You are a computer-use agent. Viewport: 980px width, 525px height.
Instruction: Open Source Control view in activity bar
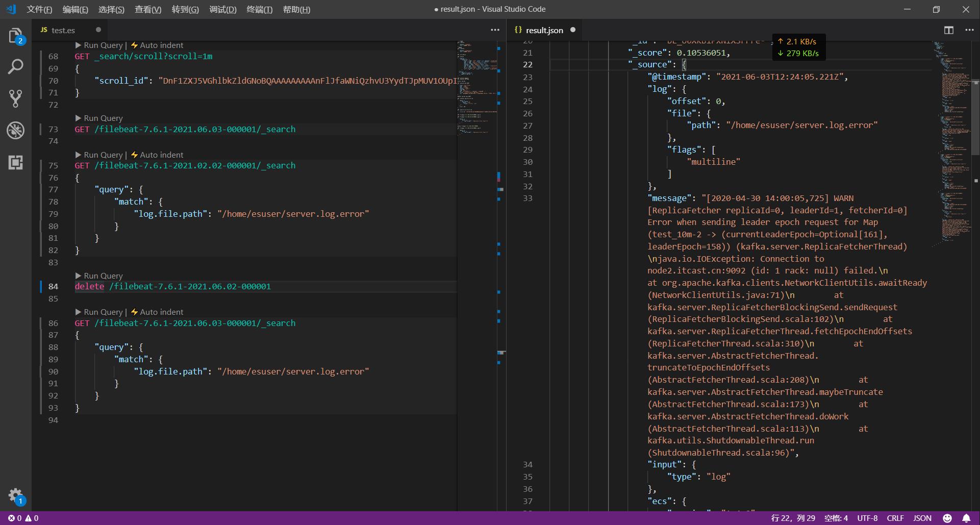(15, 98)
